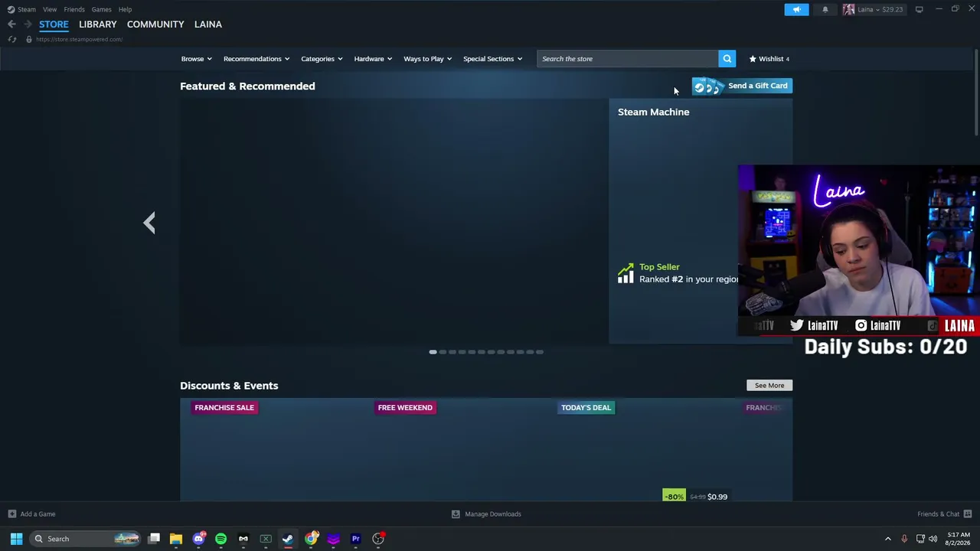This screenshot has width=980, height=551.
Task: Click the Laina profile avatar picture
Action: coord(848,9)
